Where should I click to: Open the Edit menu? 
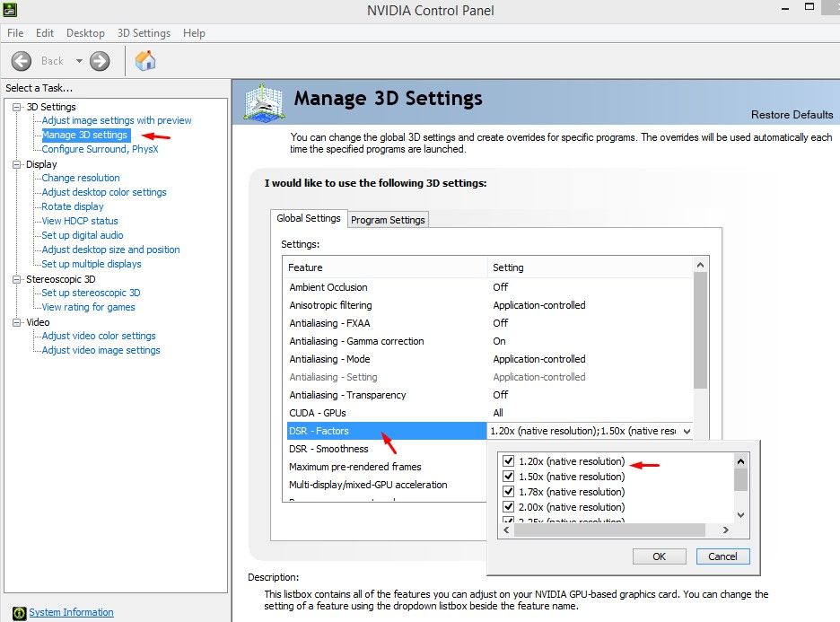(x=45, y=33)
